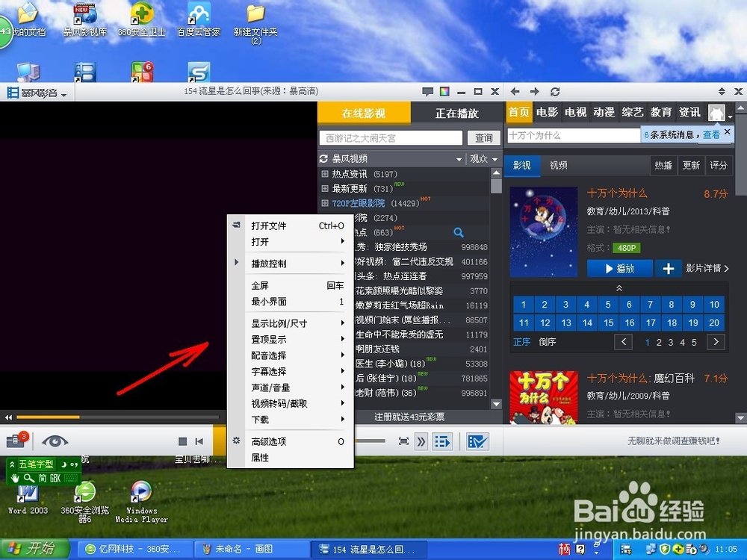Screen dimensions: 747x560
Task: Click the video list scrollbar down arrow
Action: point(496,404)
